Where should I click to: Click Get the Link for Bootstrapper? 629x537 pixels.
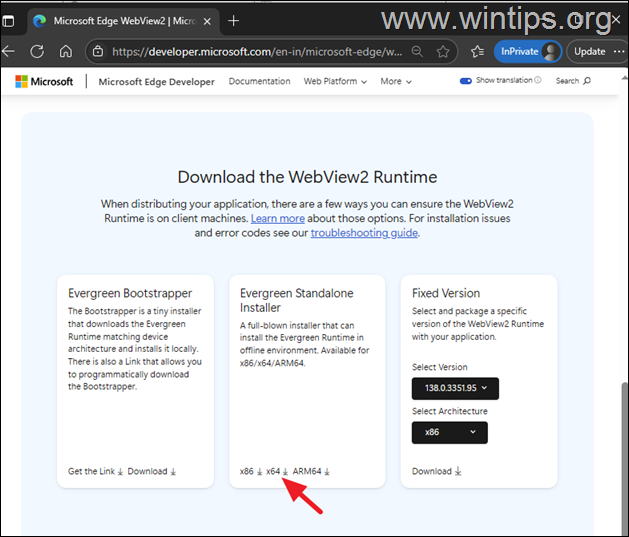tap(95, 471)
